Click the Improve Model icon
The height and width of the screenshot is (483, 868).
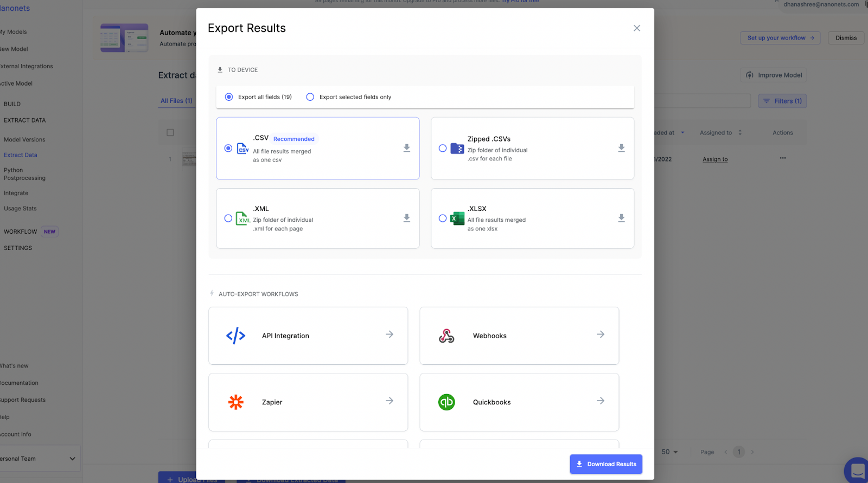(x=750, y=75)
